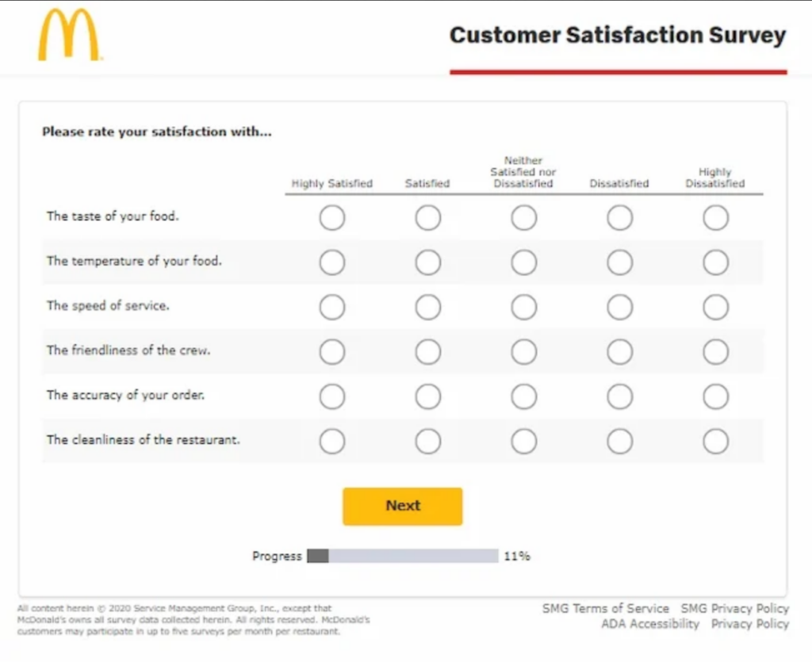Image resolution: width=812 pixels, height=662 pixels.
Task: Select Satisfied for taste of your food
Action: (x=427, y=217)
